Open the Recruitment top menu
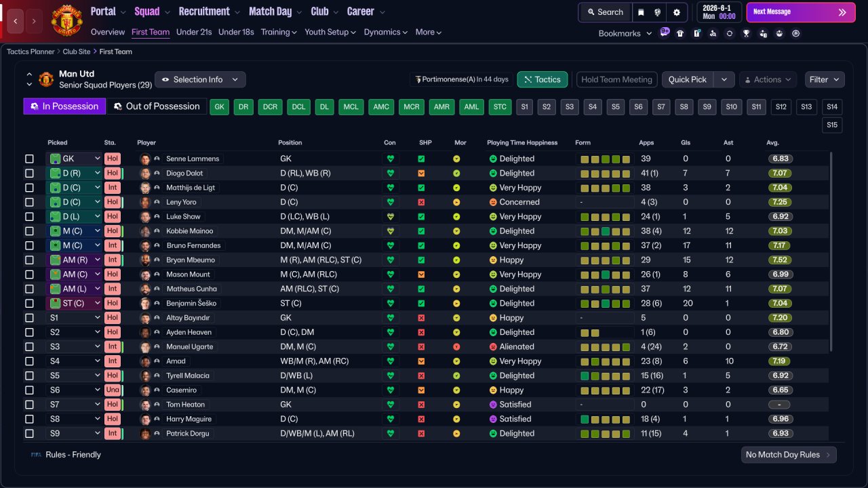Image resolution: width=868 pixels, height=488 pixels. [209, 12]
